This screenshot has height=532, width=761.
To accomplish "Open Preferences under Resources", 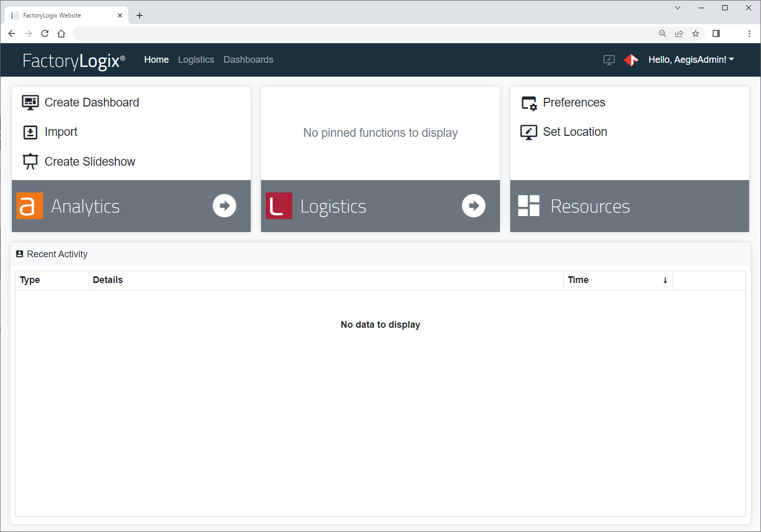I will (x=574, y=102).
